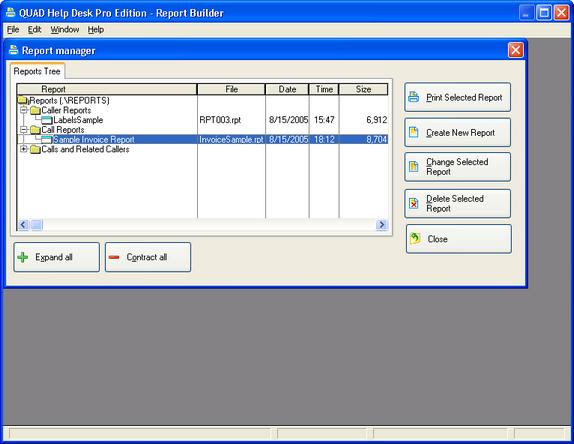This screenshot has height=444, width=574.
Task: Click the red X icon on Delete Selected Report
Action: (x=414, y=203)
